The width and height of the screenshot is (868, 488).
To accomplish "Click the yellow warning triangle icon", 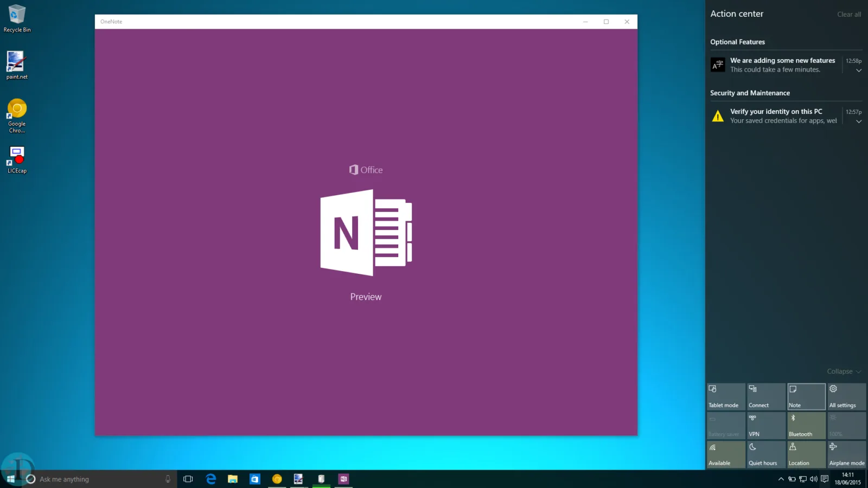I will pyautogui.click(x=718, y=116).
